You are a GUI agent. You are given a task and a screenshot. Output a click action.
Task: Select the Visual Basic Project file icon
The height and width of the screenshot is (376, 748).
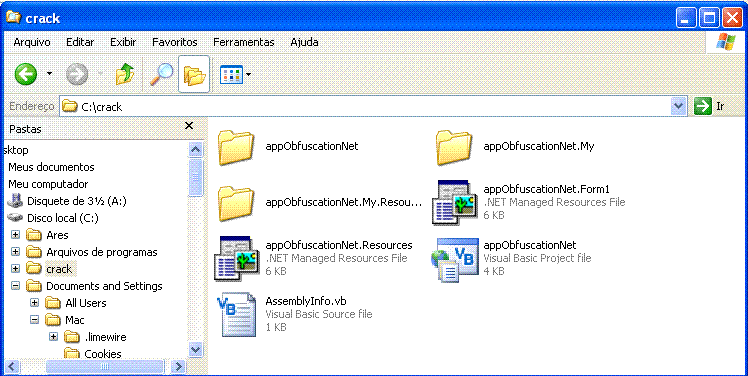[454, 259]
